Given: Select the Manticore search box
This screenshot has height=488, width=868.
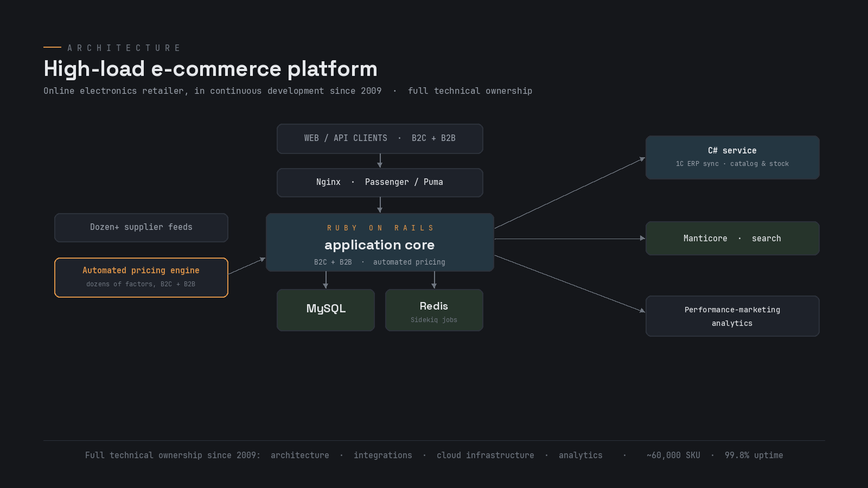Looking at the screenshot, I should point(732,239).
